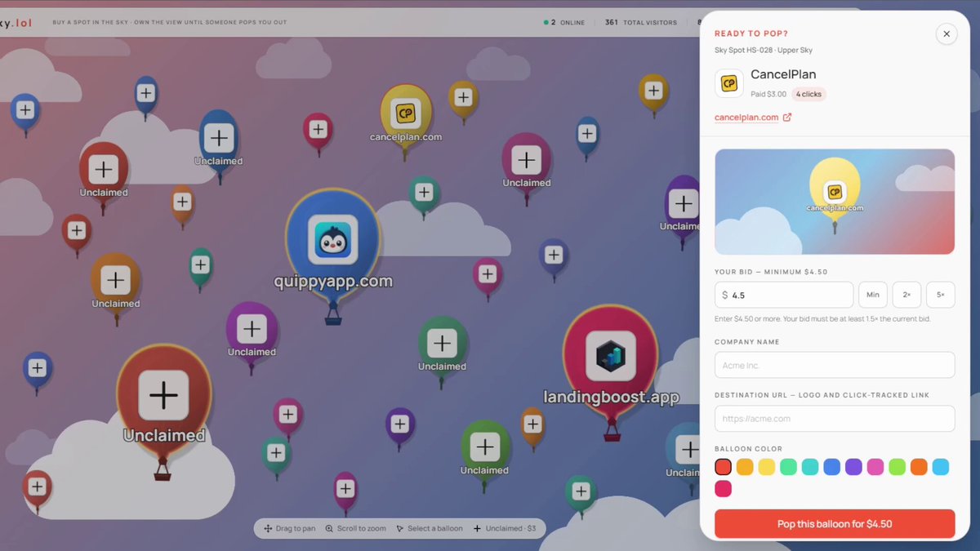This screenshot has width=980, height=551.
Task: Pick the lime green balloon color swatch
Action: point(897,467)
